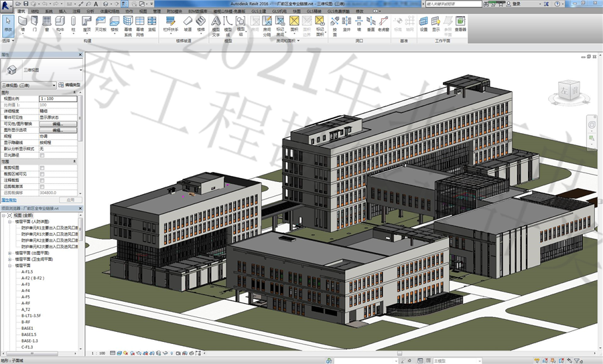Check the Annotation Crop (注释裁剪) box
The height and width of the screenshot is (364, 603).
click(x=43, y=180)
